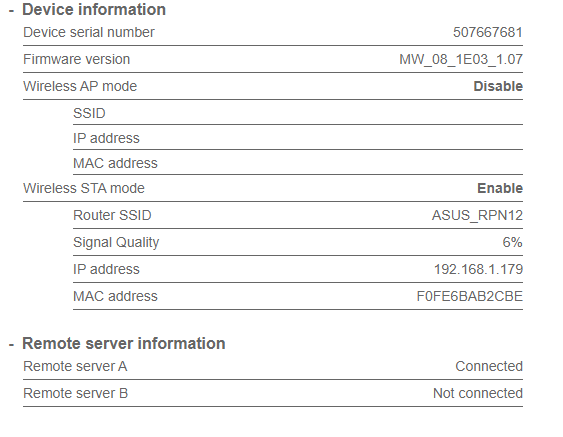Collapse the Remote server information section

coord(11,345)
